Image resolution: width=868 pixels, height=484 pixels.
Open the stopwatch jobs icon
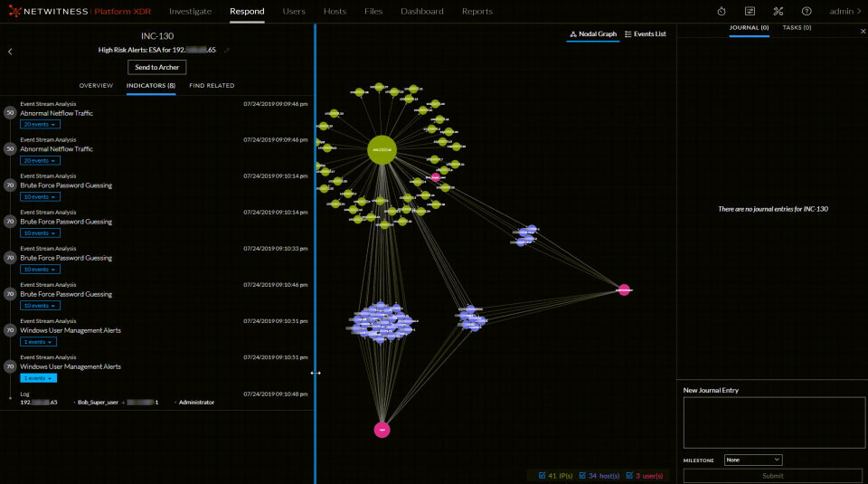(722, 11)
